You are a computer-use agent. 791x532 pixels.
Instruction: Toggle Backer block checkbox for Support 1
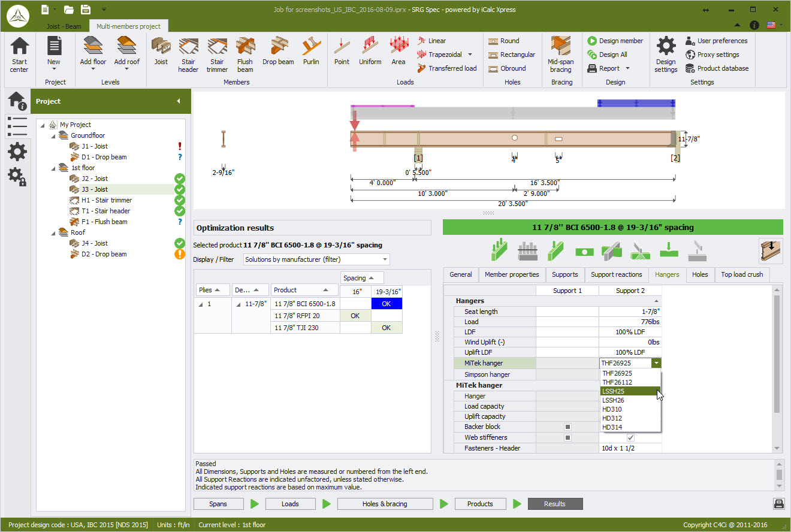pyautogui.click(x=567, y=427)
